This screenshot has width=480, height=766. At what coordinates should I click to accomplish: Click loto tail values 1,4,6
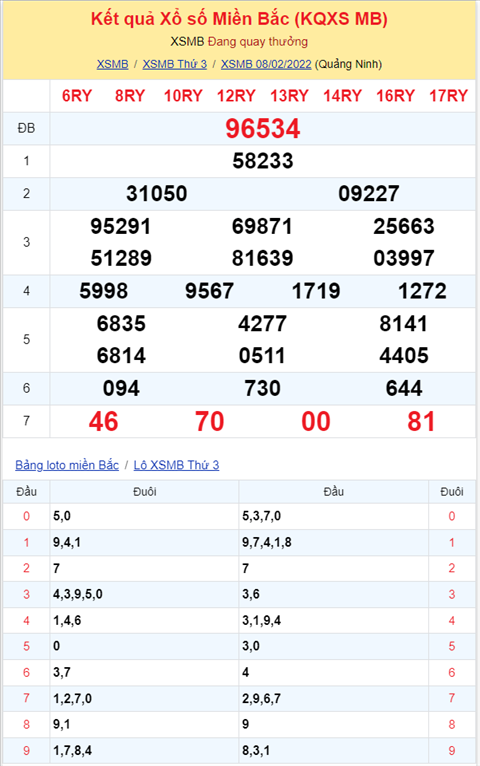click(x=67, y=620)
